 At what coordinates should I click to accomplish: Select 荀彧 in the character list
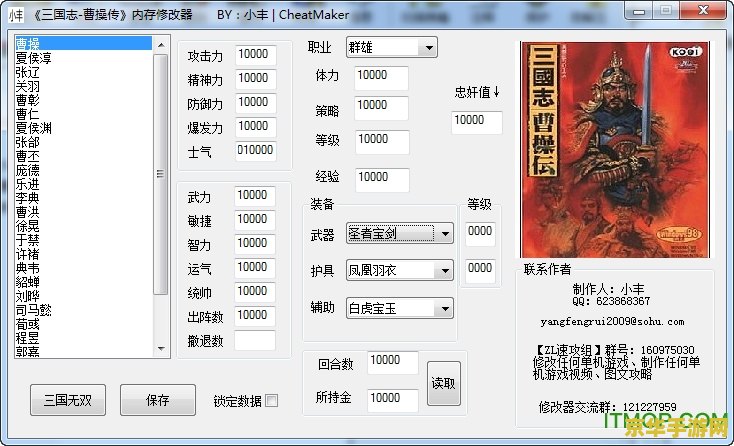click(x=83, y=324)
